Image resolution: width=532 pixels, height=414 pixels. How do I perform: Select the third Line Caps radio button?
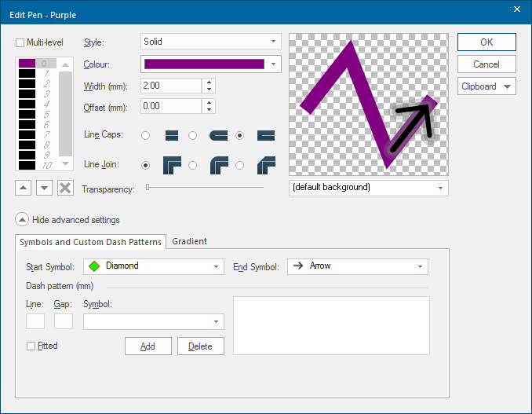[239, 135]
